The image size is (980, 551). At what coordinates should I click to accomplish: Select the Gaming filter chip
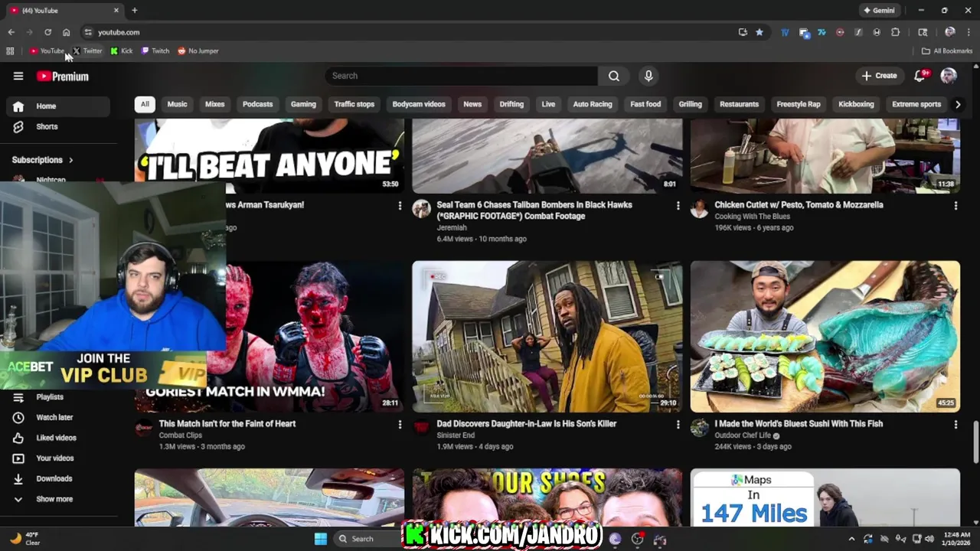pos(303,104)
